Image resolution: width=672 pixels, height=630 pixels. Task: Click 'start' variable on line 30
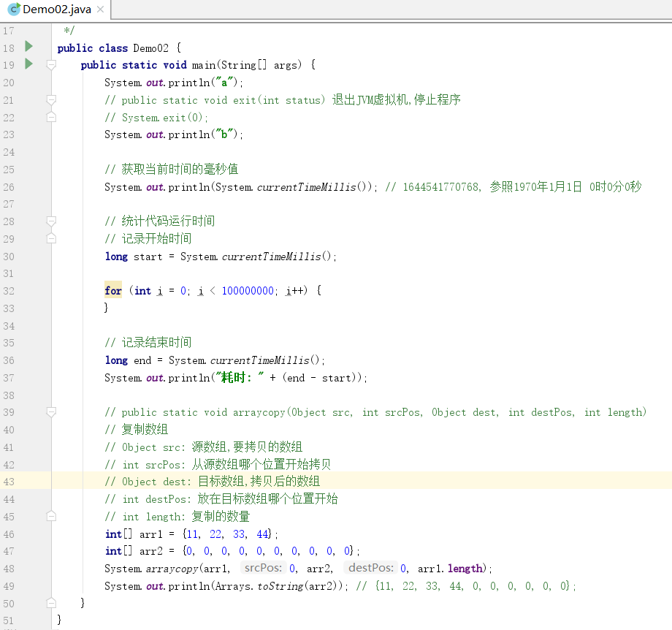click(148, 257)
